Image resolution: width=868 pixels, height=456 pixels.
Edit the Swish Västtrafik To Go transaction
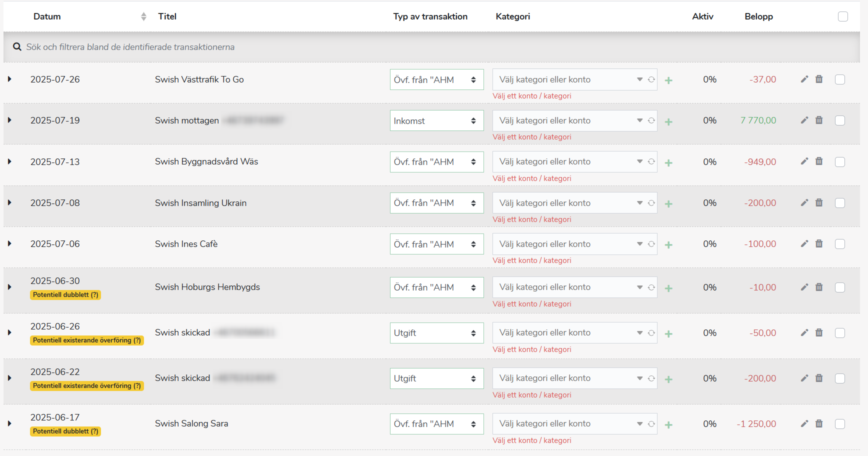coord(804,79)
